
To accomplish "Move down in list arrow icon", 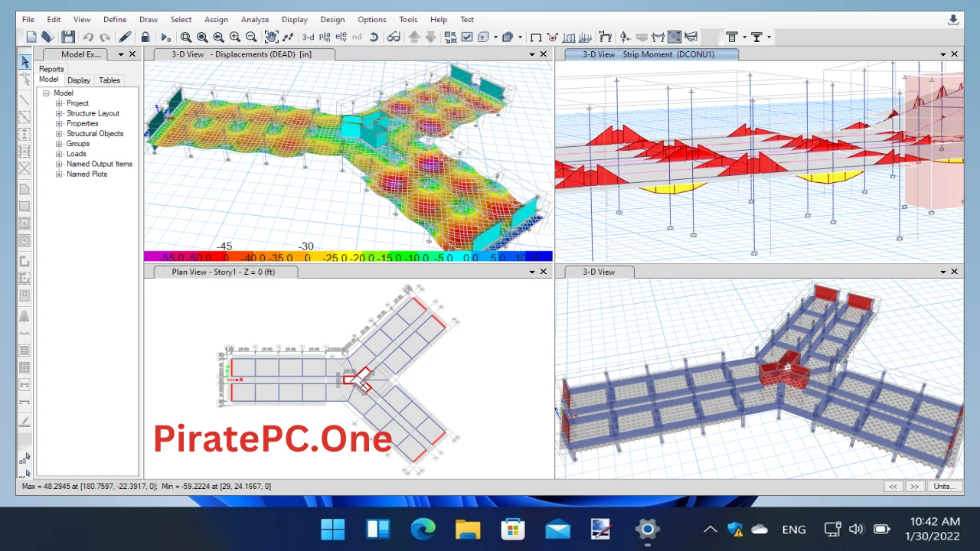I will click(x=431, y=37).
